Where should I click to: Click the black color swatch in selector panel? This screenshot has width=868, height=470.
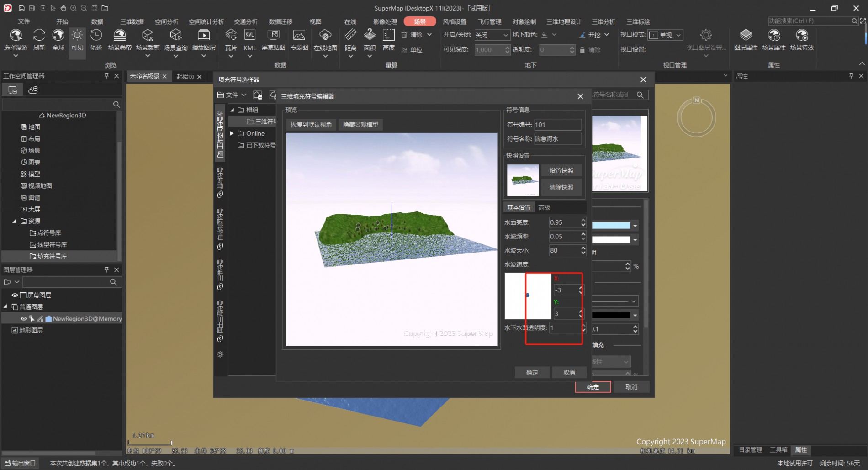pyautogui.click(x=611, y=315)
